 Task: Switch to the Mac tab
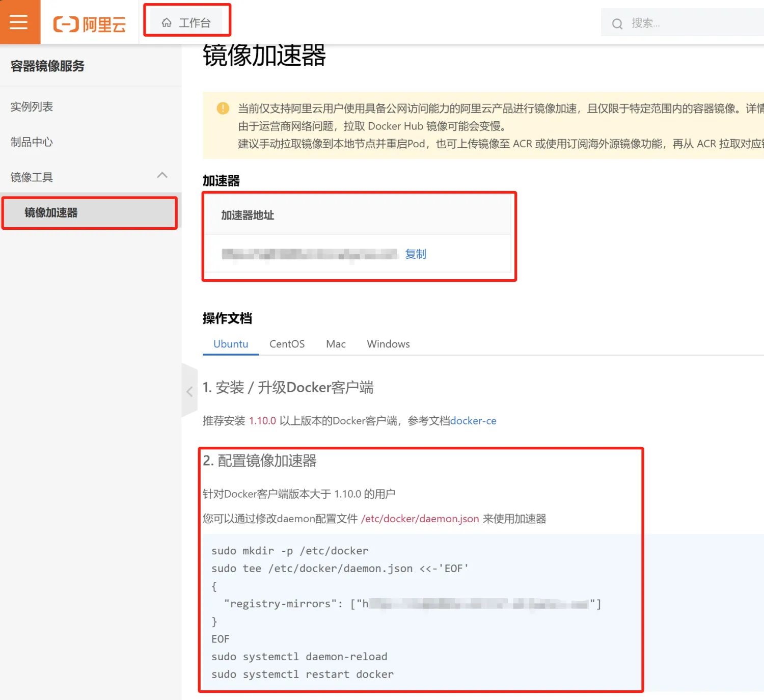click(336, 344)
